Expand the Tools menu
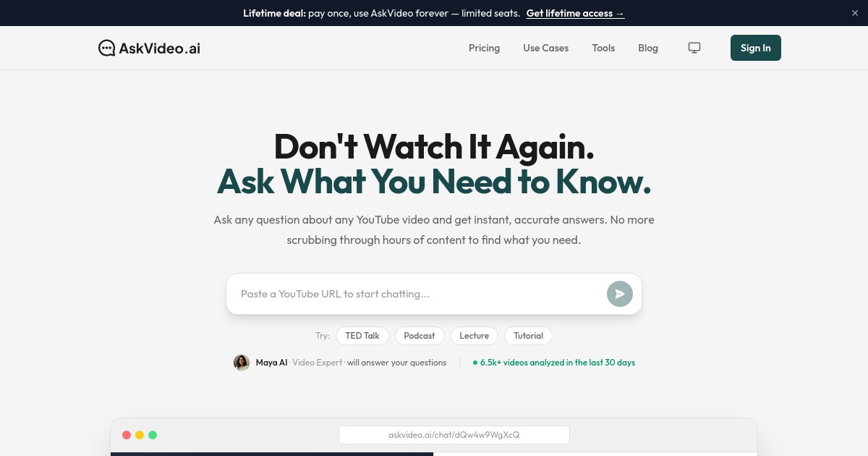This screenshot has width=868, height=456. pyautogui.click(x=603, y=48)
